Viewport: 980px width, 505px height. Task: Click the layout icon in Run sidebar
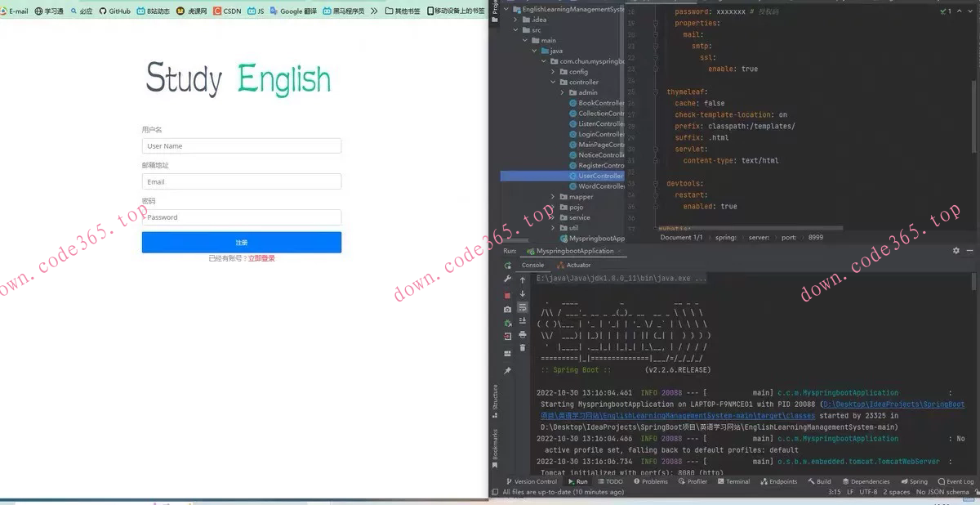(x=508, y=353)
